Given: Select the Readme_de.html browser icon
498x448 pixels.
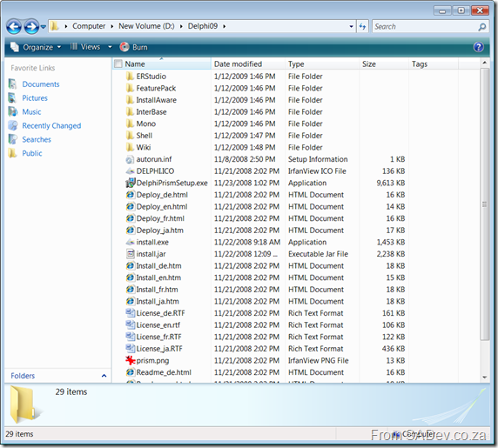Looking at the screenshot, I should 131,372.
